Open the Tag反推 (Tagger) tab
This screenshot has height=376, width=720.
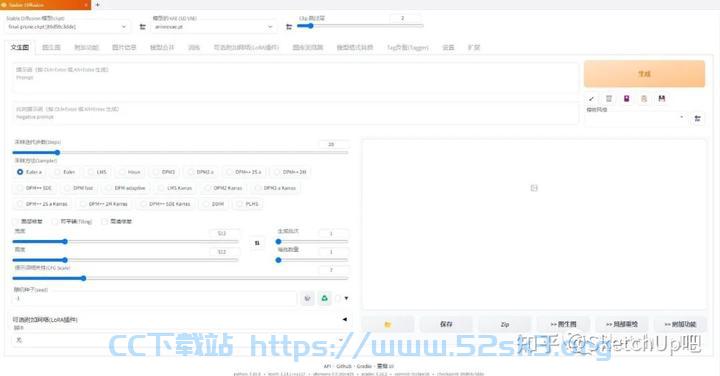coord(408,47)
